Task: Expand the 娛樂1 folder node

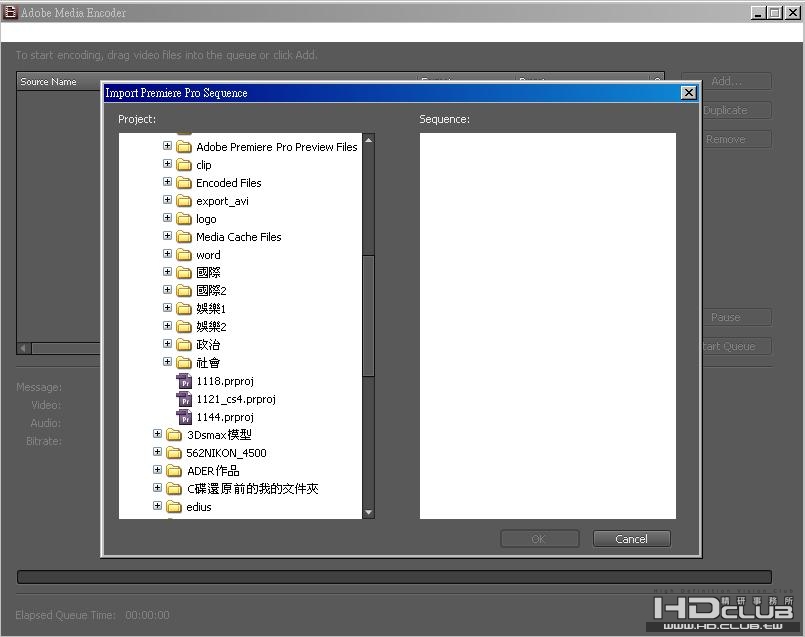Action: tap(167, 307)
